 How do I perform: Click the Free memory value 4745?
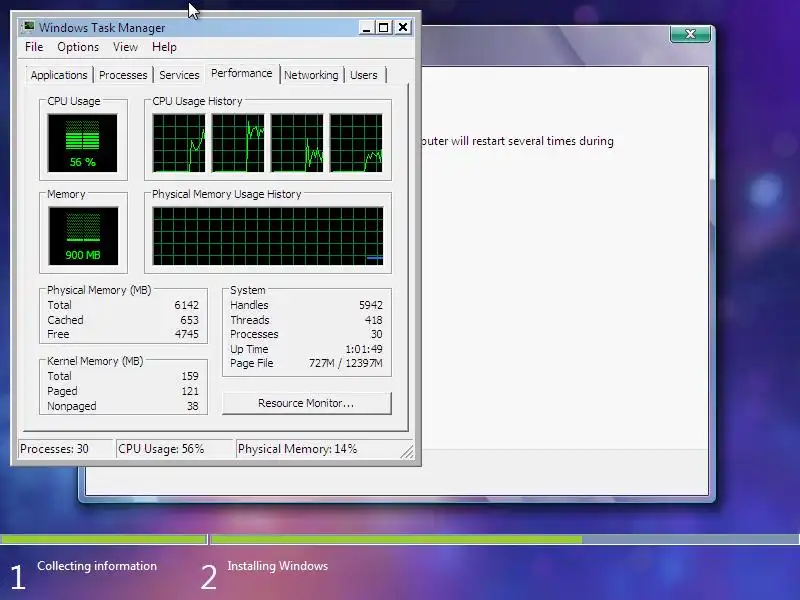pyautogui.click(x=186, y=334)
